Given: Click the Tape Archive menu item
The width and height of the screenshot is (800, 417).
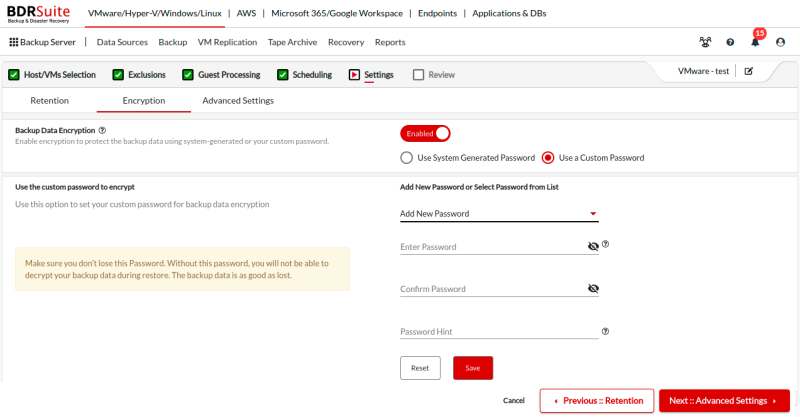Looking at the screenshot, I should [x=292, y=42].
